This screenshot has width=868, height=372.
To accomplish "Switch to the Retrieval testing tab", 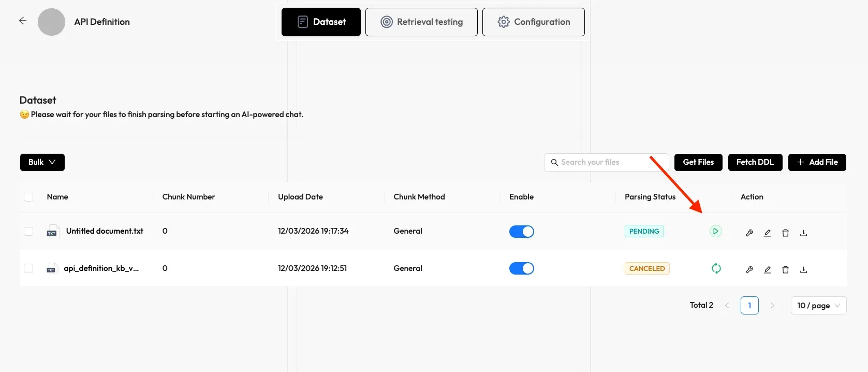I will coord(421,22).
